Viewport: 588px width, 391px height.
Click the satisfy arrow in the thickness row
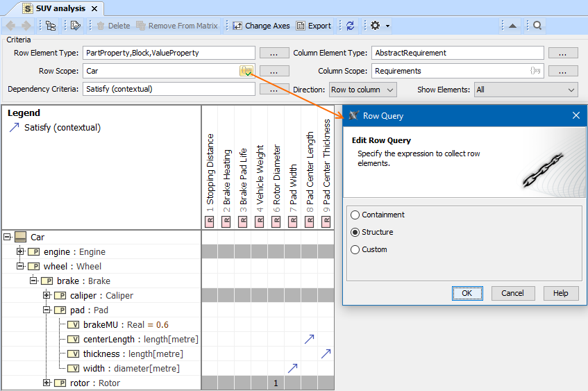coord(326,353)
